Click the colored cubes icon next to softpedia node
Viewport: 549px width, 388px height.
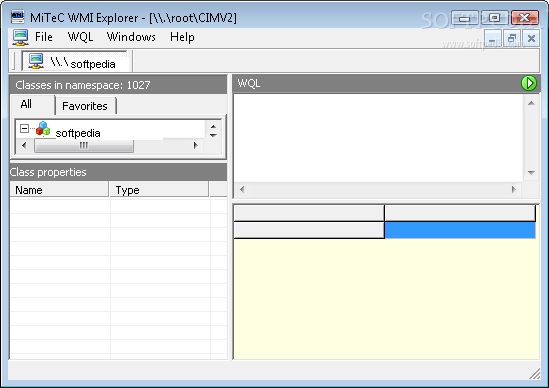tap(43, 129)
